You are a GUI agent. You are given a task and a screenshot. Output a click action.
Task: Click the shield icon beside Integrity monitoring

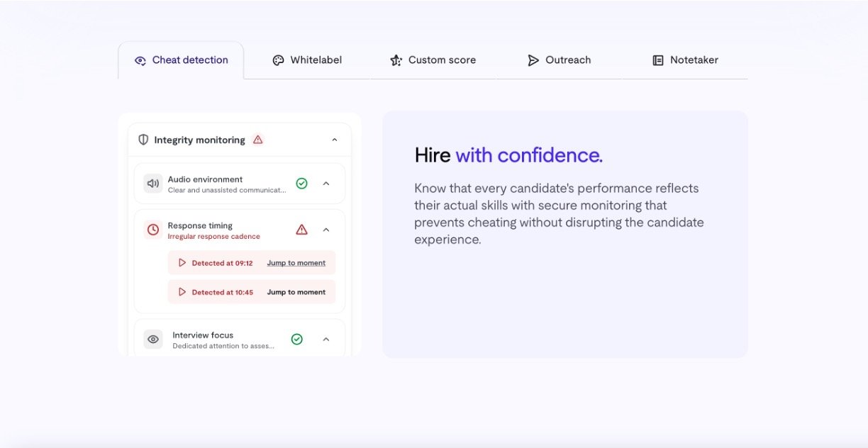[143, 140]
